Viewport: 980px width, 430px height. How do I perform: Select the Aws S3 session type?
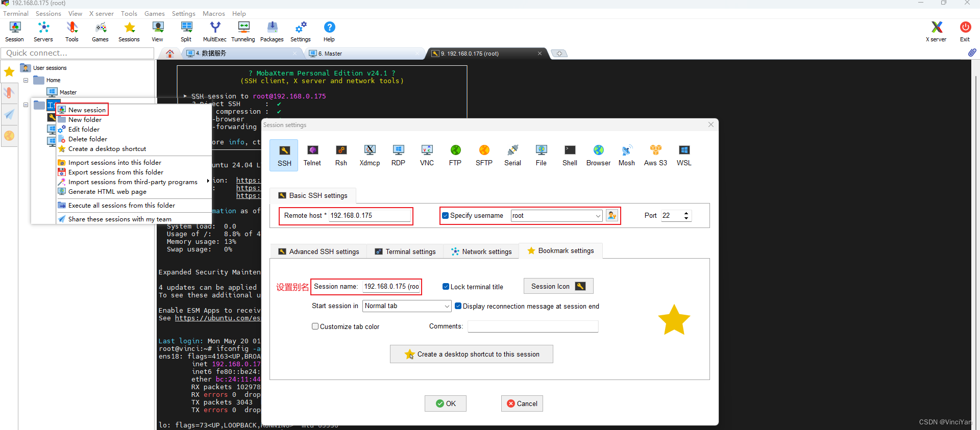[655, 156]
